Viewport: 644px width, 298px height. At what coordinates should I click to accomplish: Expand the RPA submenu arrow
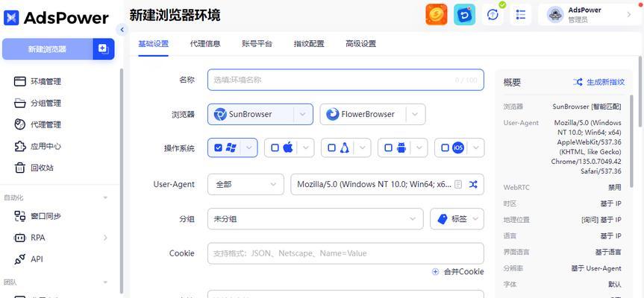coord(105,238)
